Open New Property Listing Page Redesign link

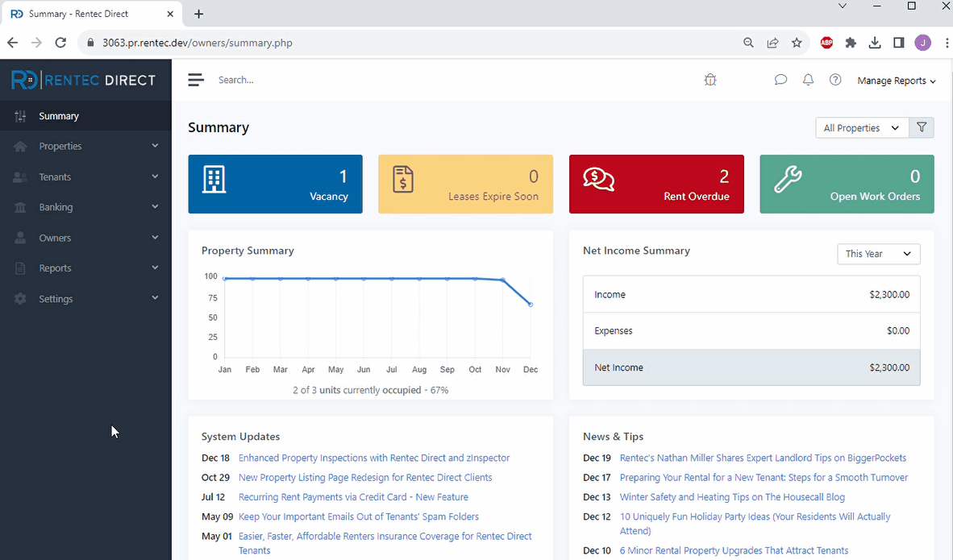[x=365, y=477]
